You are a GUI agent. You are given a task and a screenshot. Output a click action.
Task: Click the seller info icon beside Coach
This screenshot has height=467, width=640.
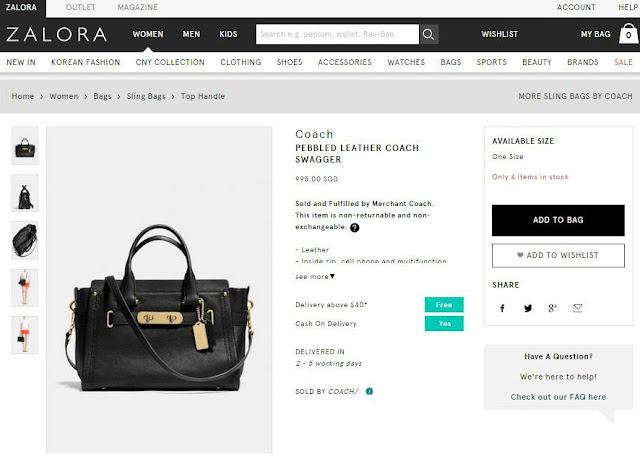[x=369, y=391]
